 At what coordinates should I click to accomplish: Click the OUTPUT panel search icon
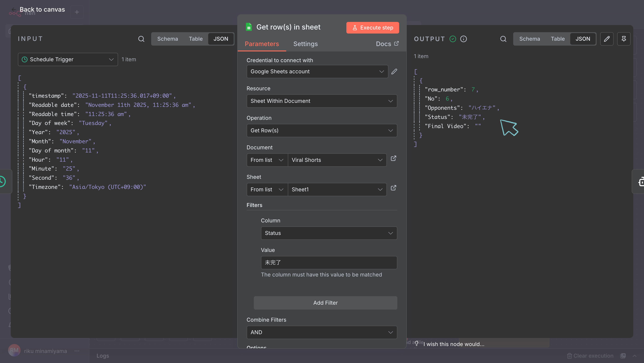tap(503, 39)
